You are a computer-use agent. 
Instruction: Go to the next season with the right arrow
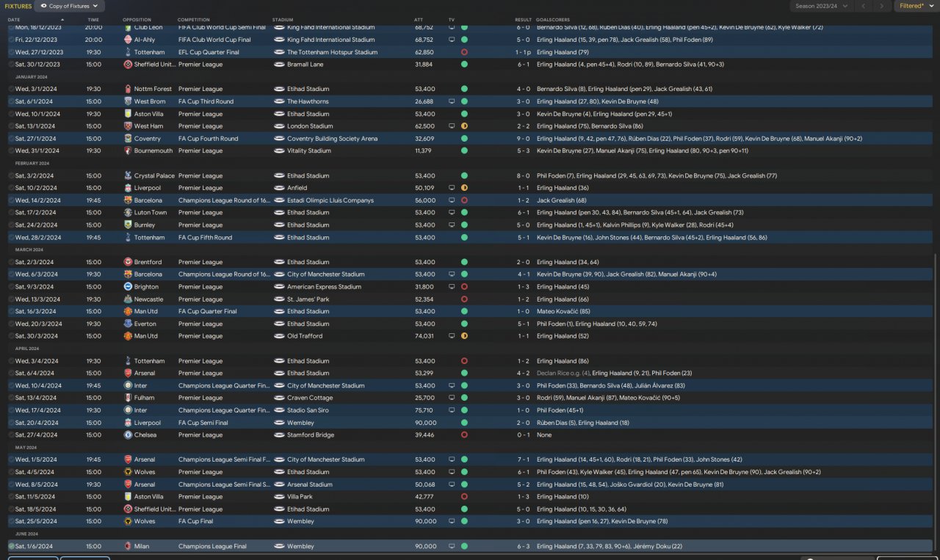(883, 6)
